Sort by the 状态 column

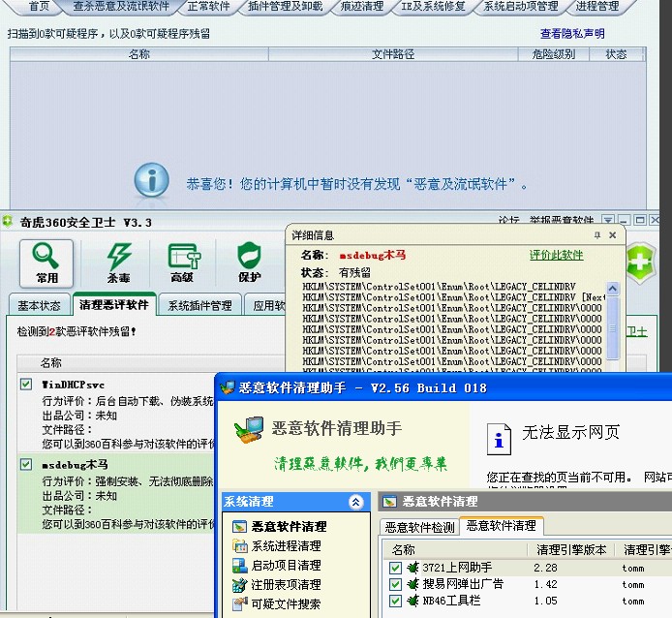point(616,54)
